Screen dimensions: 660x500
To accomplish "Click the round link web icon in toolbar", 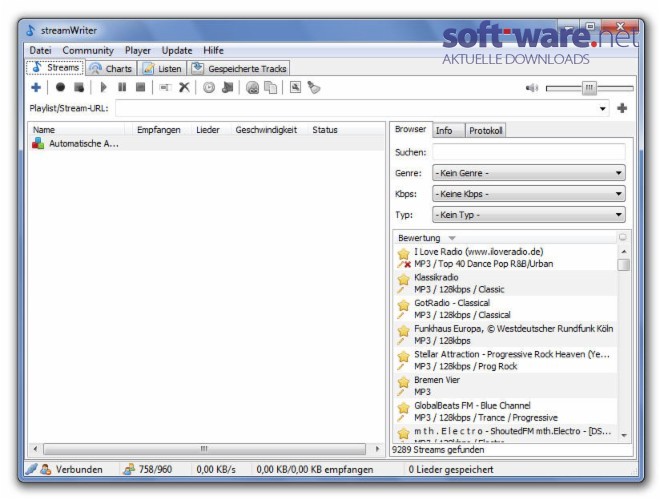I will click(252, 88).
